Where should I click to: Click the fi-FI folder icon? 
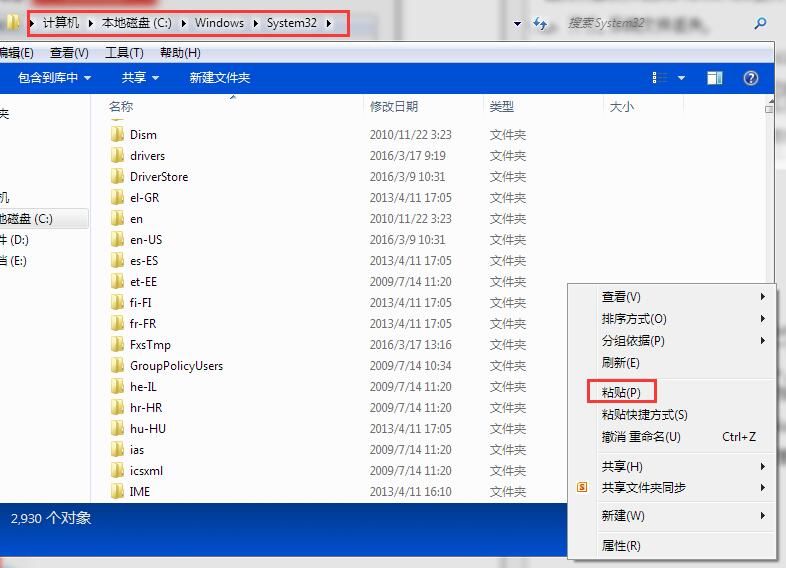[x=117, y=303]
